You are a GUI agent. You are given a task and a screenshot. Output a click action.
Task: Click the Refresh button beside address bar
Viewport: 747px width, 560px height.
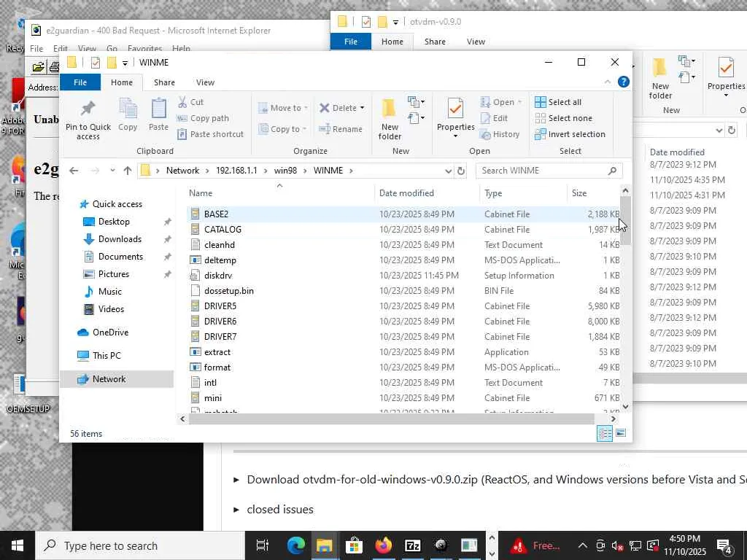click(461, 171)
